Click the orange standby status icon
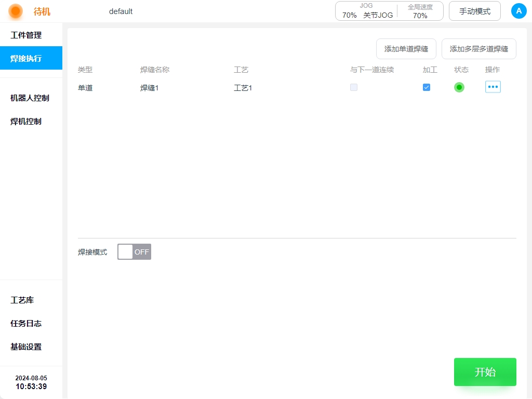532x399 pixels. 16,11
